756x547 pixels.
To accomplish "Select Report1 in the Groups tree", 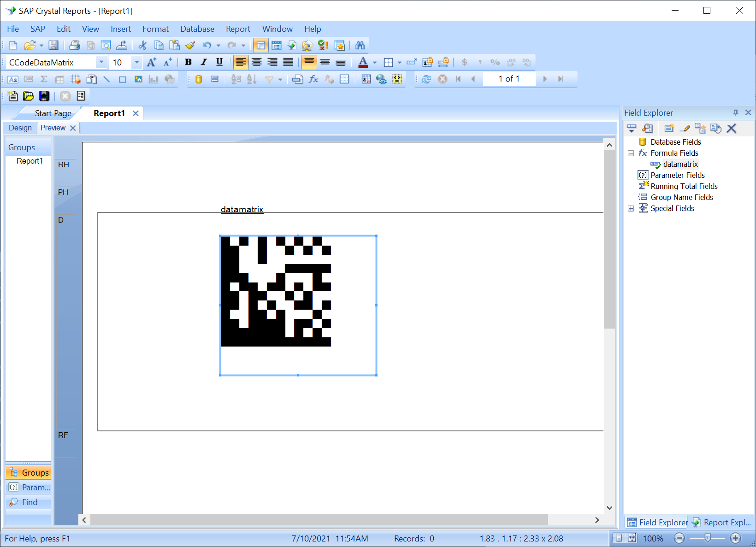I will tap(30, 161).
